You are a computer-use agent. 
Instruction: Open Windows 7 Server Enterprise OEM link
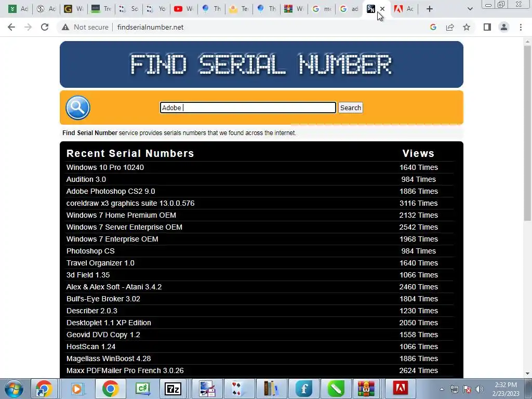[124, 227]
